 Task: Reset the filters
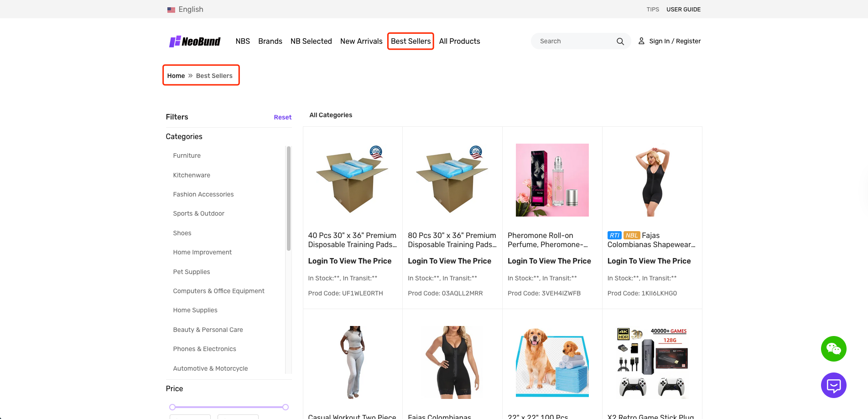(x=282, y=117)
